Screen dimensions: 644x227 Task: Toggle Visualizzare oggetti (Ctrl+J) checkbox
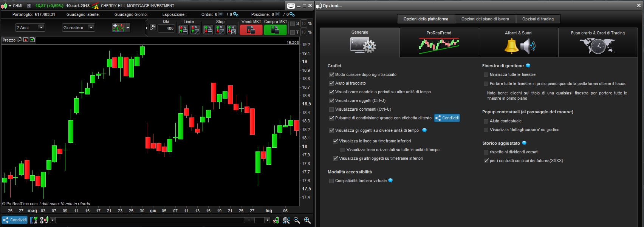(x=331, y=100)
